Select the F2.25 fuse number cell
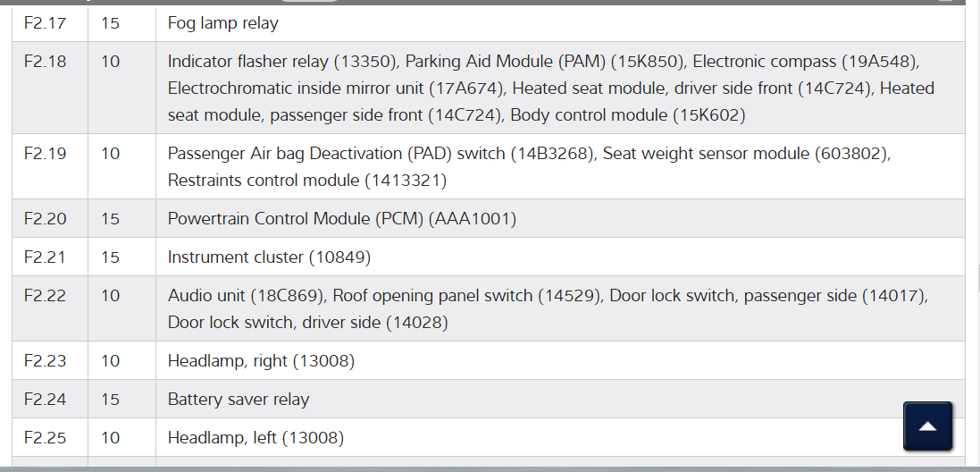This screenshot has width=980, height=472. [x=45, y=438]
